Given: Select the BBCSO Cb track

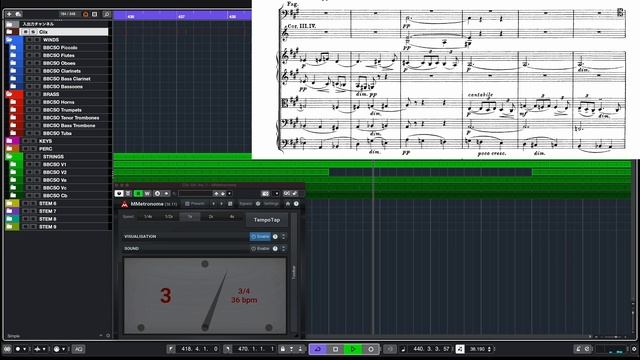Looking at the screenshot, I should (x=55, y=196).
